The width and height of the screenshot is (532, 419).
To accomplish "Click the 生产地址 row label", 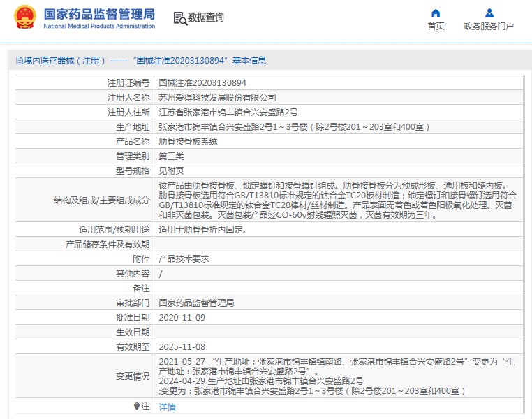I will (133, 127).
